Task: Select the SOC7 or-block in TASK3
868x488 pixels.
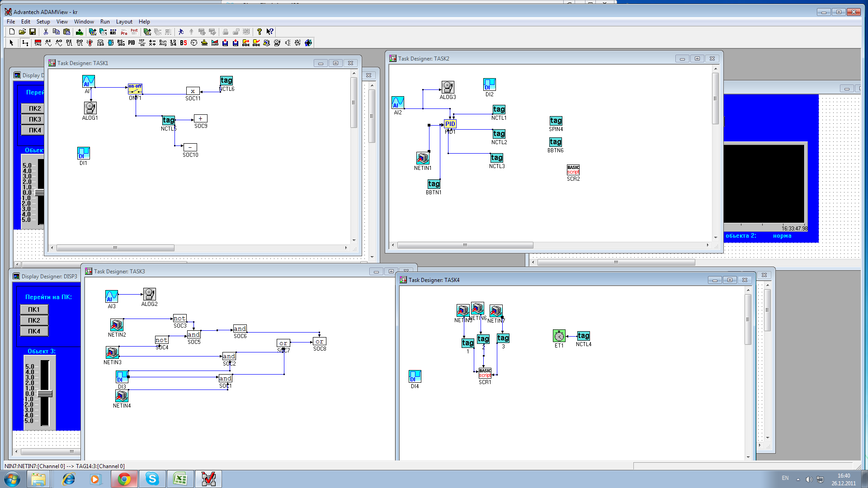Action: click(x=283, y=343)
